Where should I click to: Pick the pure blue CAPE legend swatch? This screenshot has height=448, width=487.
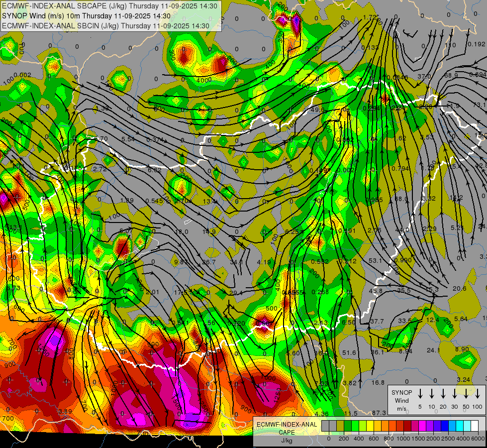(x=444, y=426)
